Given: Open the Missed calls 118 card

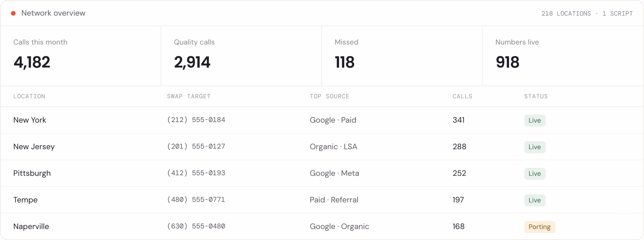Looking at the screenshot, I should tap(402, 56).
